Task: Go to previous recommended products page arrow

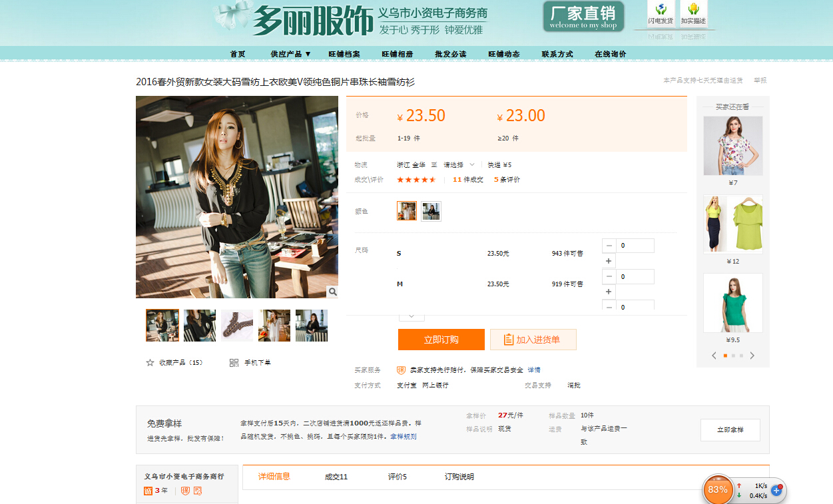Action: pyautogui.click(x=714, y=356)
